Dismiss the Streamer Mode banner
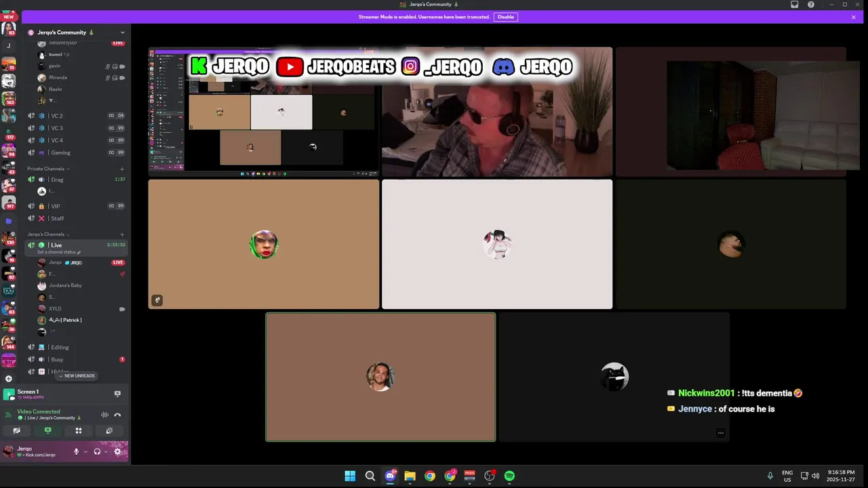The width and height of the screenshot is (868, 488). [x=853, y=17]
